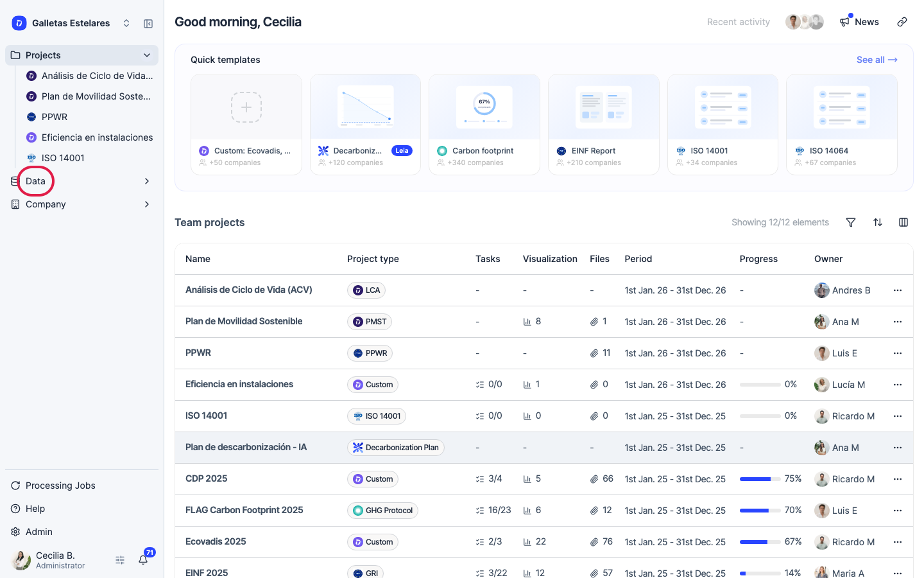Open more options for PPWR row

click(x=898, y=353)
